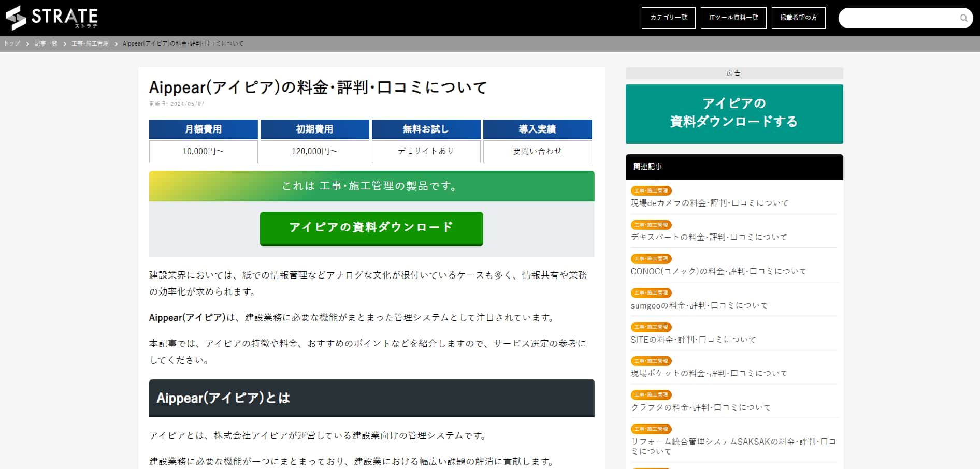Click the 月額費用 table header
980x469 pixels.
click(x=204, y=129)
